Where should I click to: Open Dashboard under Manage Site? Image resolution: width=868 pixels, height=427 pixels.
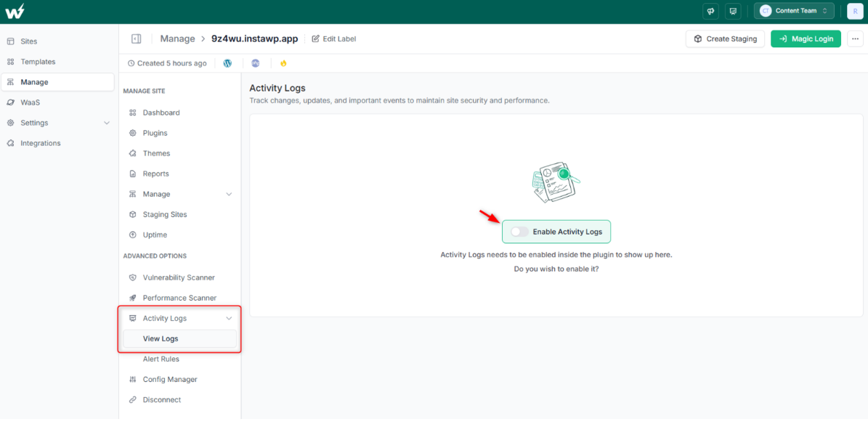click(x=180, y=113)
